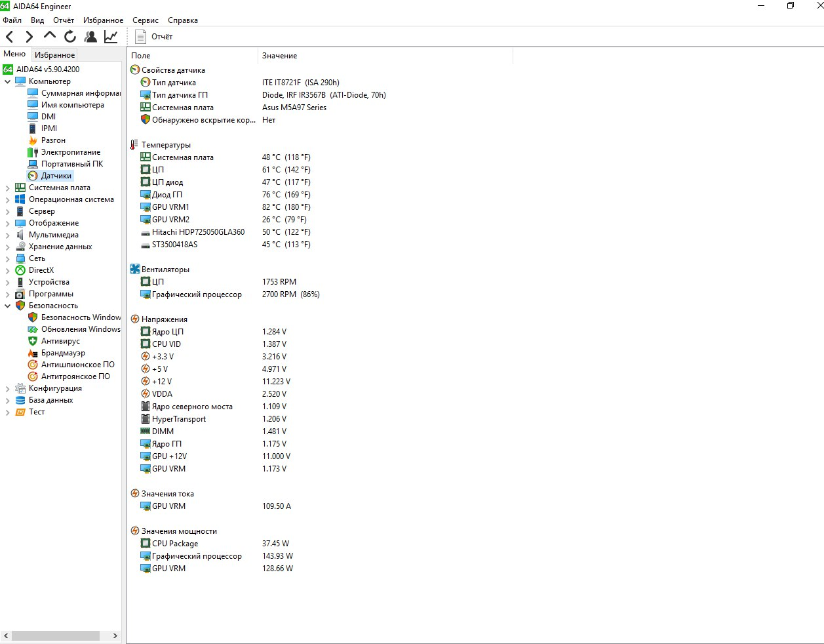Select the Датчики sensor icon in tree
824x644 pixels.
pyautogui.click(x=33, y=176)
